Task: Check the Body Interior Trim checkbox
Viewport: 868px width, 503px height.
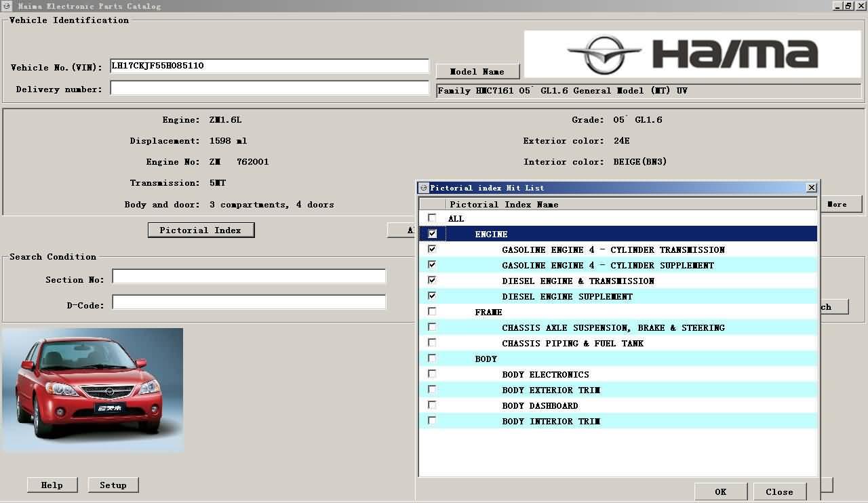Action: [432, 421]
